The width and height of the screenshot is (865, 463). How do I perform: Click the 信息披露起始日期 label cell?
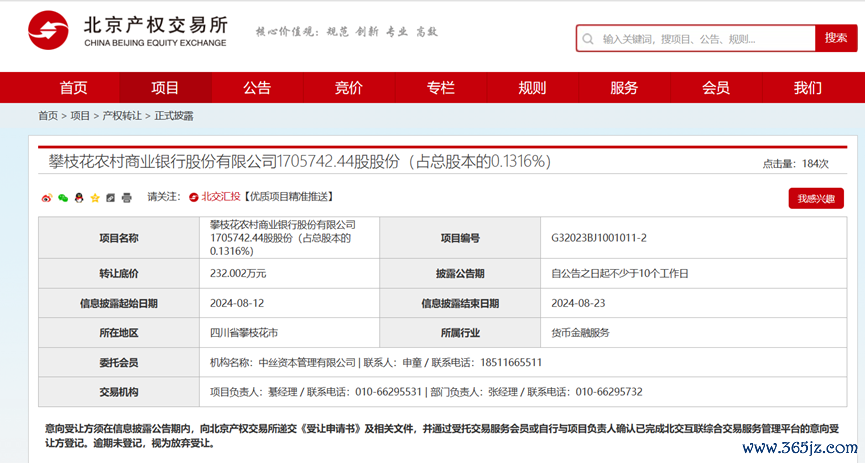[119, 303]
